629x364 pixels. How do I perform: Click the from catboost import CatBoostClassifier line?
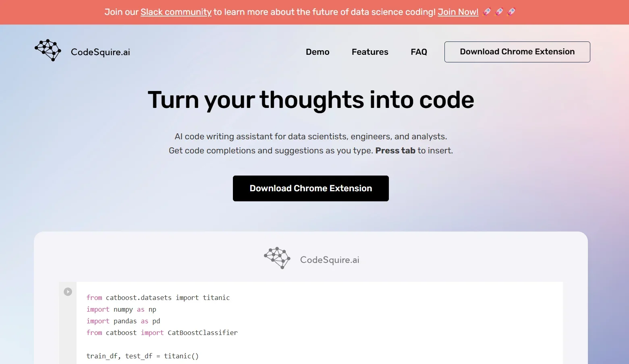pyautogui.click(x=162, y=333)
